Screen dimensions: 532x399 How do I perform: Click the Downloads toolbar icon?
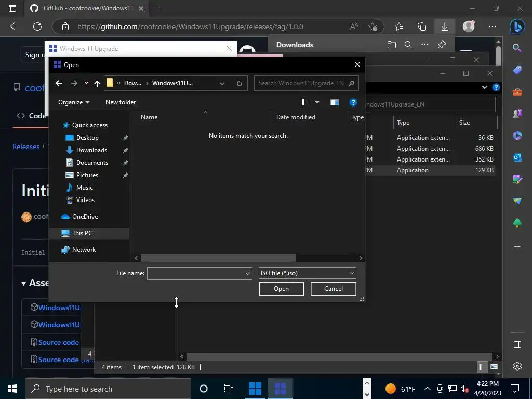click(x=445, y=26)
